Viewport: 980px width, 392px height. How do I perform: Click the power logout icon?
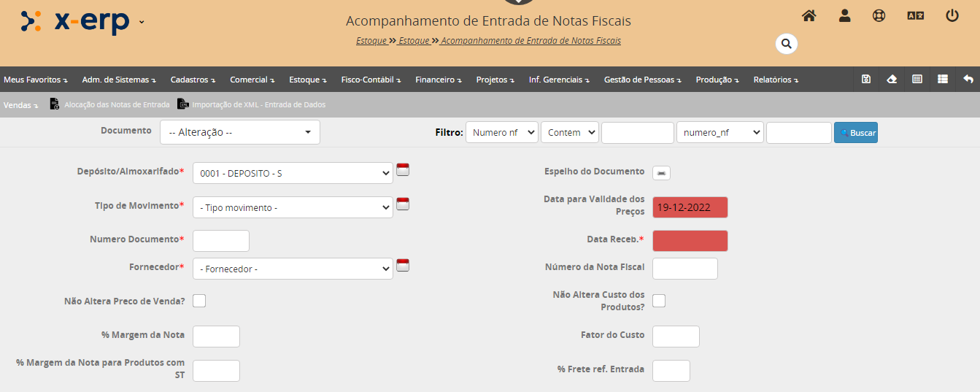click(952, 15)
